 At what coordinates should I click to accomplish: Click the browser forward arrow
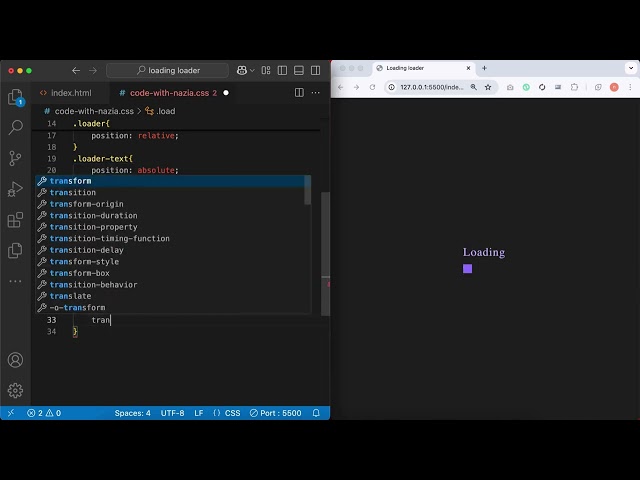(x=356, y=87)
